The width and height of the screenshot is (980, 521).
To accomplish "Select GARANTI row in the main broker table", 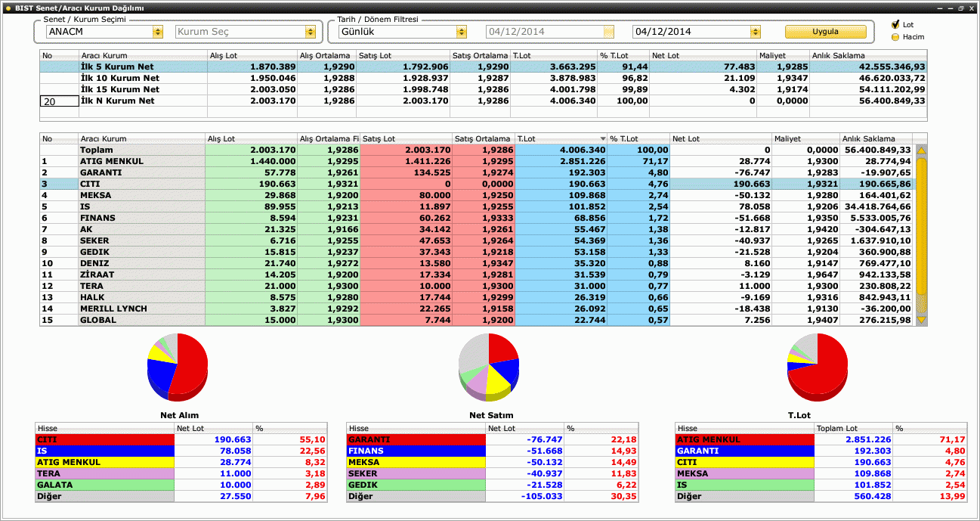I will [476, 172].
